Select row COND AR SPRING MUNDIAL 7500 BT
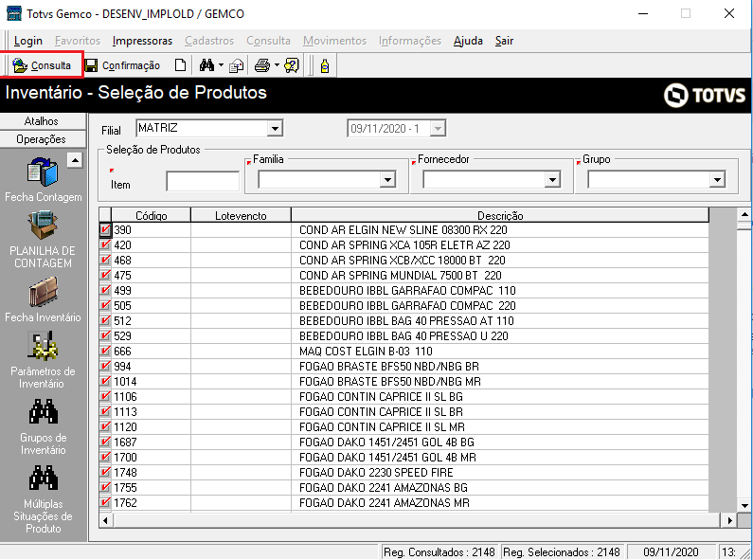This screenshot has width=753, height=560. (x=403, y=275)
